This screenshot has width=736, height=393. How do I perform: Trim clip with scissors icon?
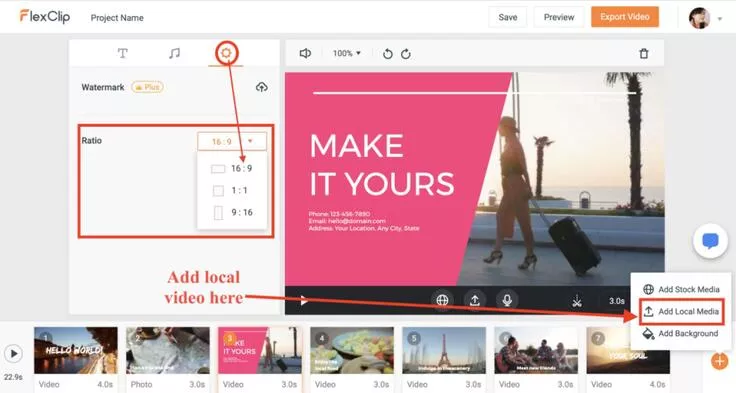[577, 301]
